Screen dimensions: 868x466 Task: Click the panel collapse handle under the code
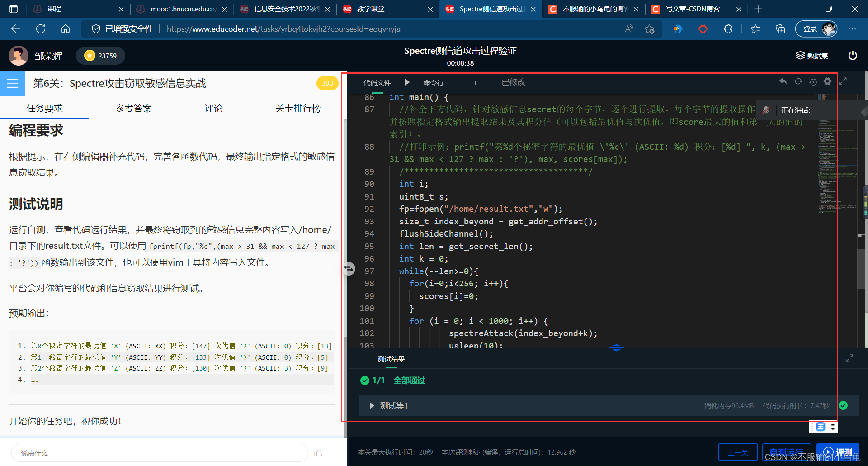click(616, 347)
